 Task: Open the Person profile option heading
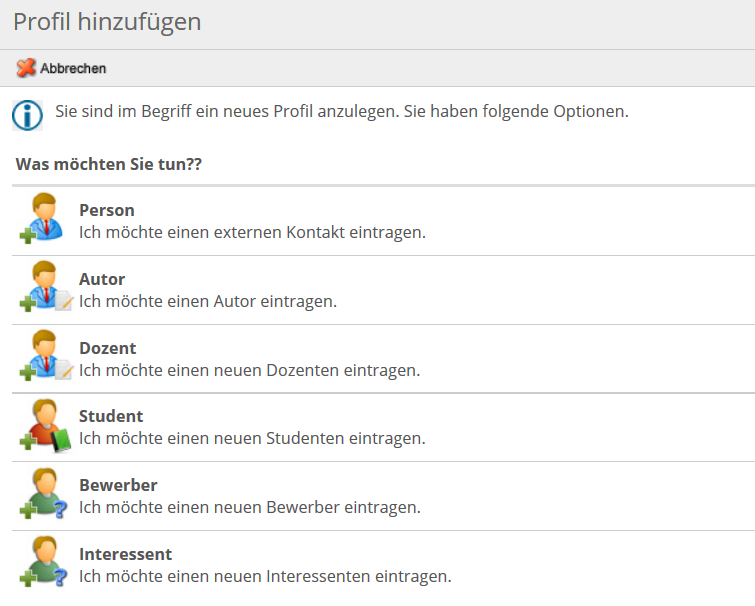click(107, 210)
